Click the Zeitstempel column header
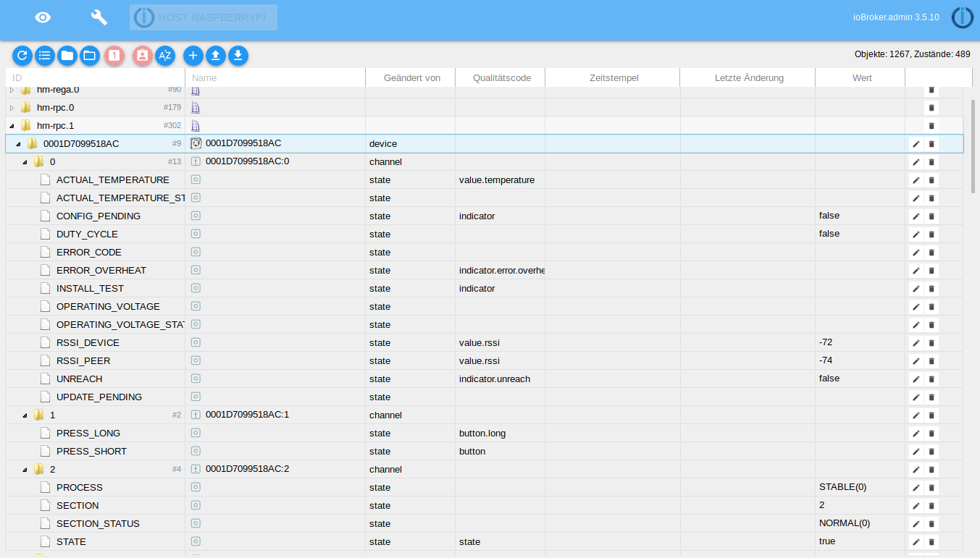 coord(613,77)
